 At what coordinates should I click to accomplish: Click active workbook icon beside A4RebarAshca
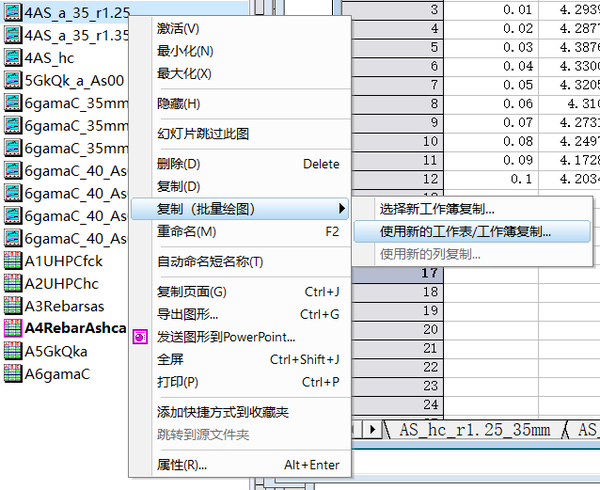12,328
